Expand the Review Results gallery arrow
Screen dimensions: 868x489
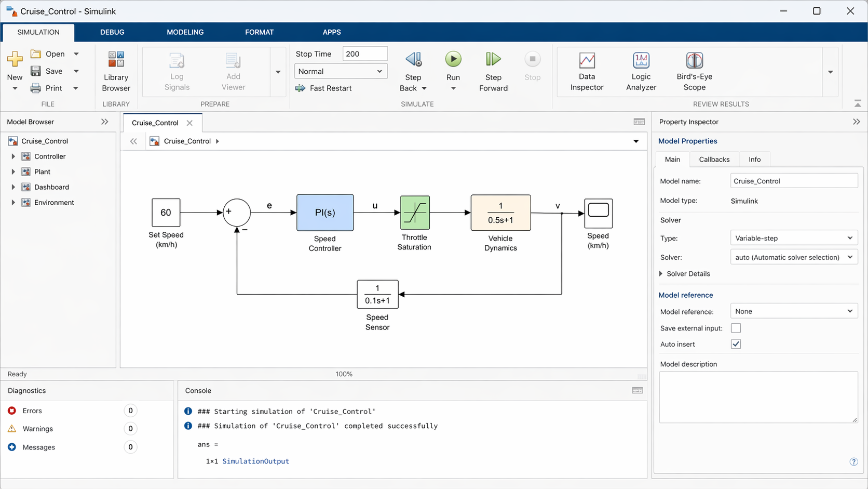pyautogui.click(x=831, y=72)
